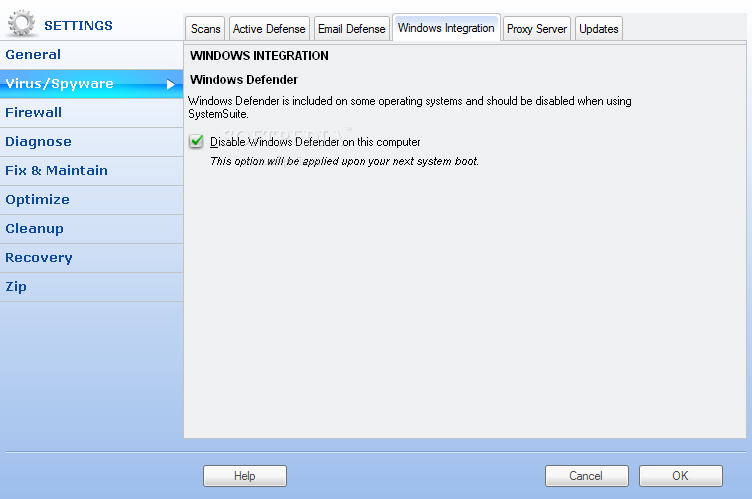Open Zip settings in sidebar
Screen dimensions: 752x499
pyautogui.click(x=91, y=287)
